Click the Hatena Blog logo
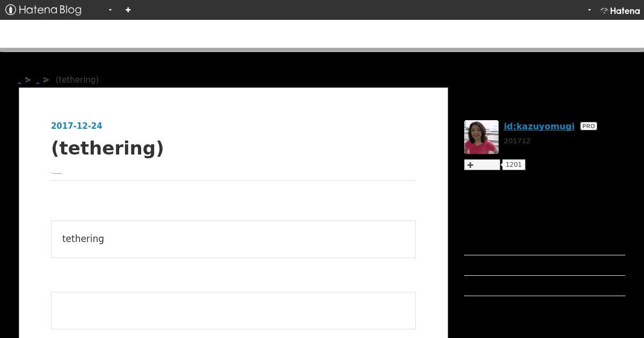Screen dimensions: 644x338 pos(43,10)
